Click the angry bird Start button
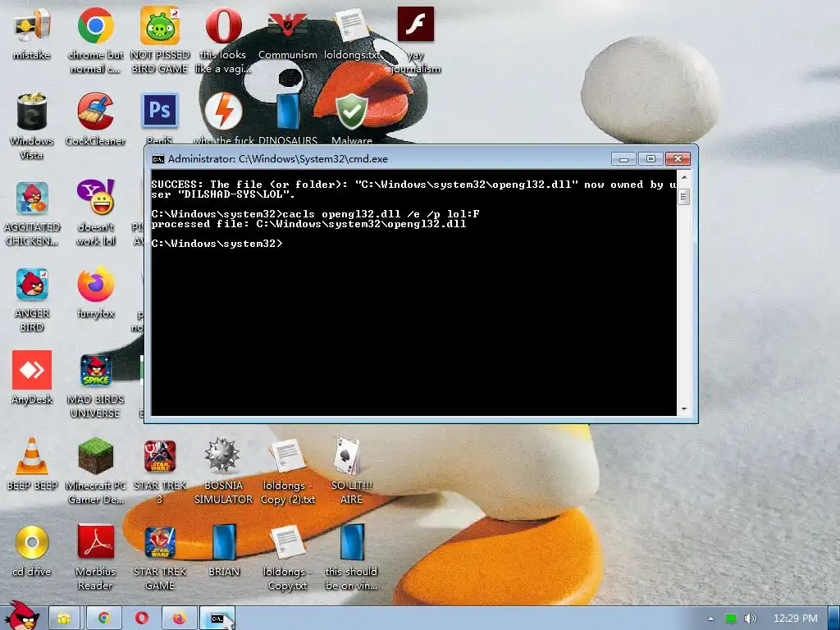This screenshot has width=840, height=630. [x=21, y=616]
